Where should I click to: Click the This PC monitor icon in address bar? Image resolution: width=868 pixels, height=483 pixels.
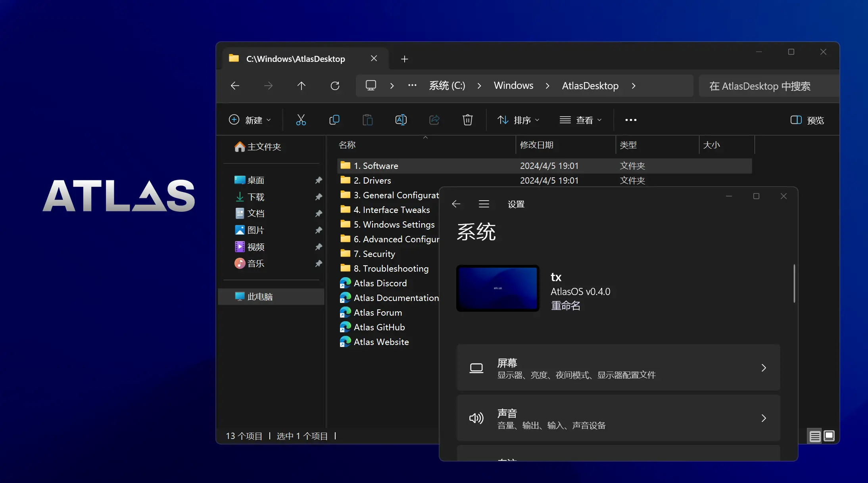pyautogui.click(x=371, y=86)
